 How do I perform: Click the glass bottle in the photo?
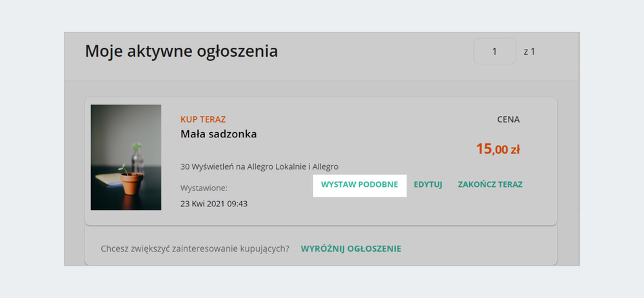click(x=137, y=157)
